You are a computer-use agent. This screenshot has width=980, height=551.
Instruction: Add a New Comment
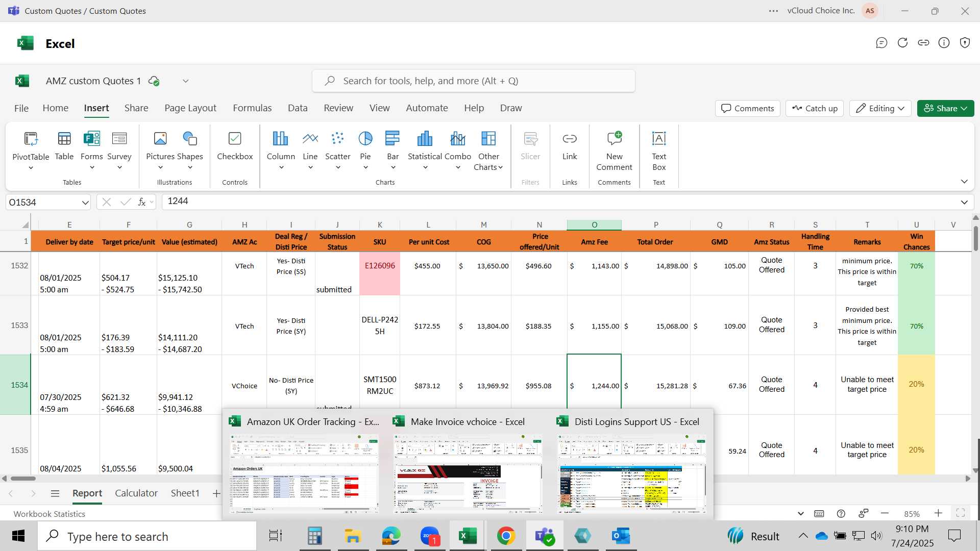[614, 151]
